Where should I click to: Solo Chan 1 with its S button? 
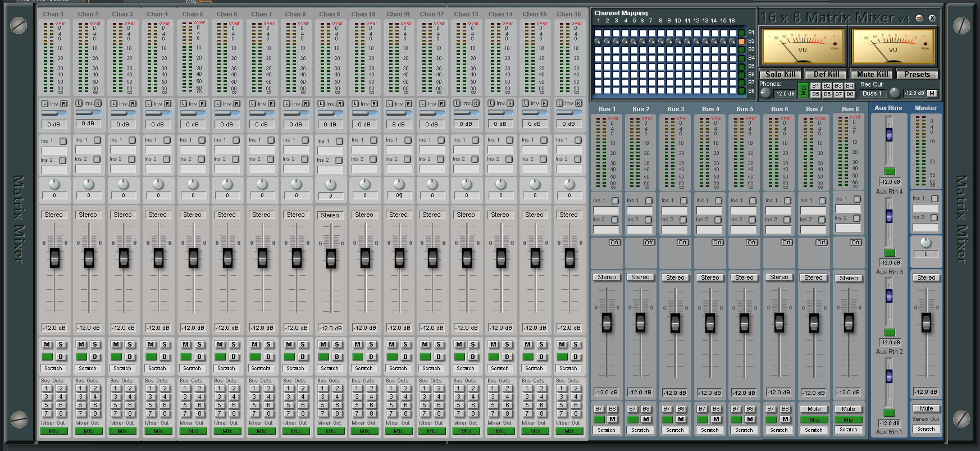point(61,344)
